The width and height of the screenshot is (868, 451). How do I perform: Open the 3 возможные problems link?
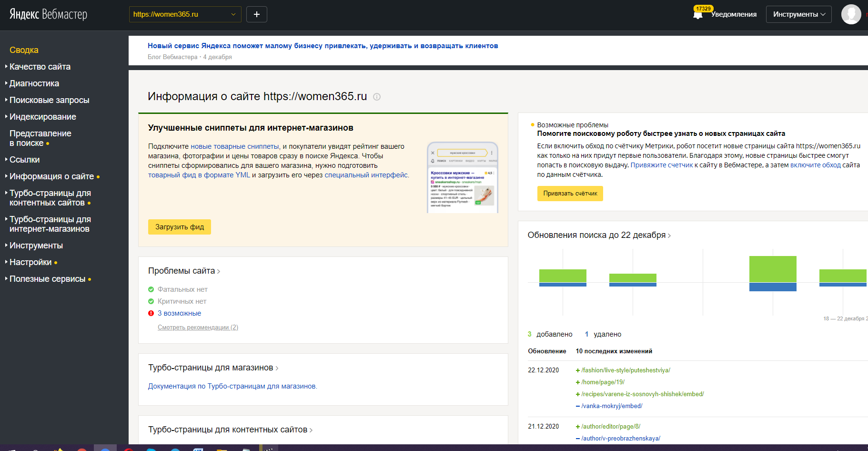pos(179,313)
